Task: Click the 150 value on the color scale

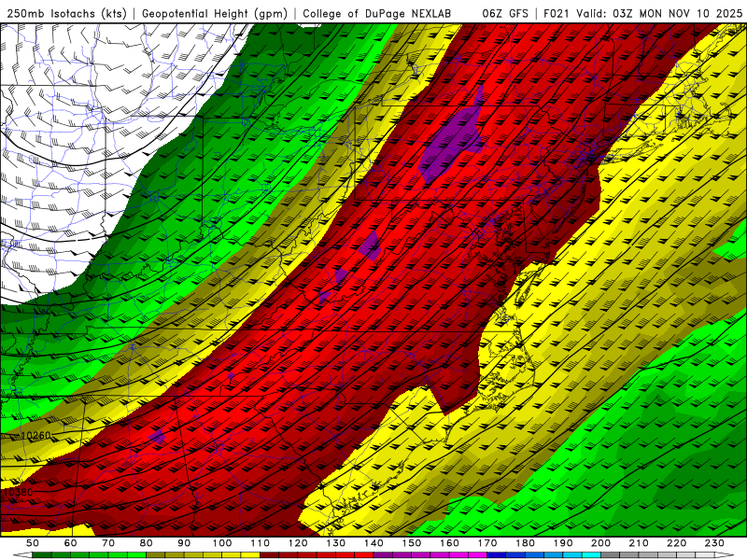Action: (x=412, y=543)
